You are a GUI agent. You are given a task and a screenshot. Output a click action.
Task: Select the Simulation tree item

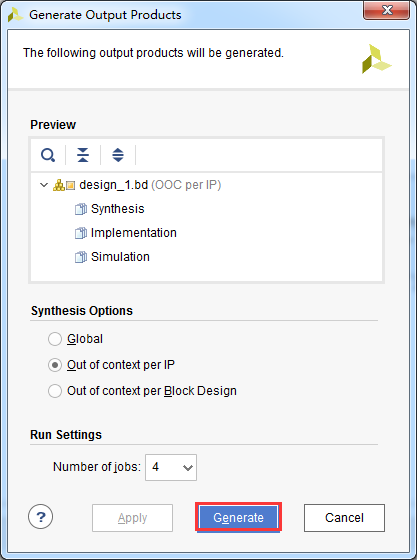click(x=120, y=257)
